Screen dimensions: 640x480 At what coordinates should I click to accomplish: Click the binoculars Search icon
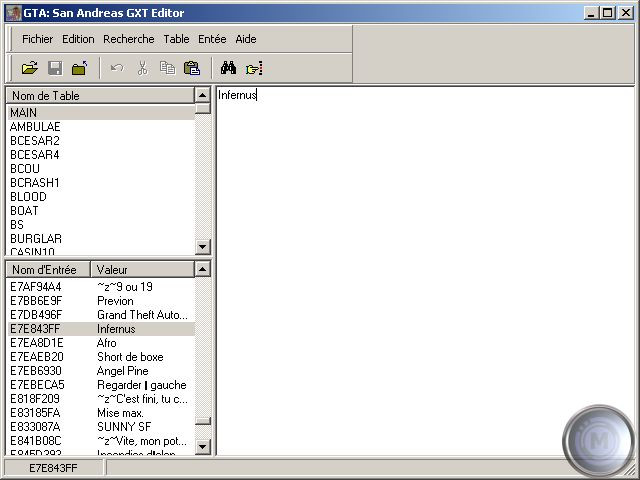pos(228,68)
